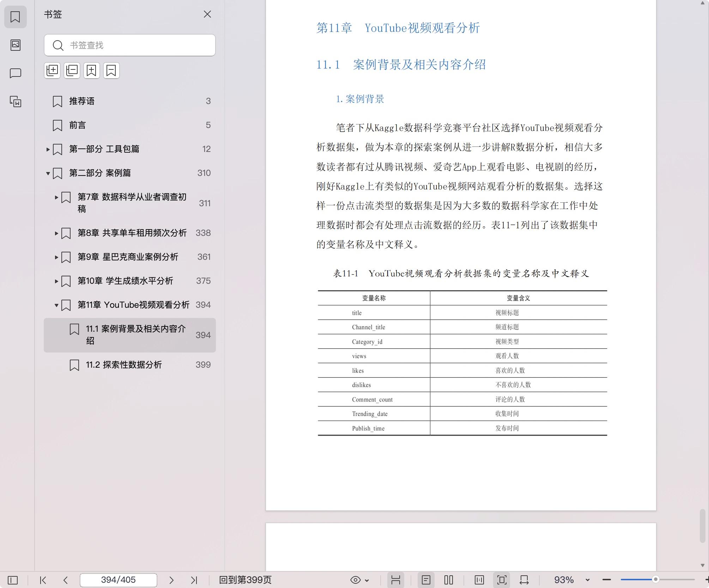The image size is (709, 588).
Task: Expand 第10章 学生成绩水平分析
Action: pos(56,281)
